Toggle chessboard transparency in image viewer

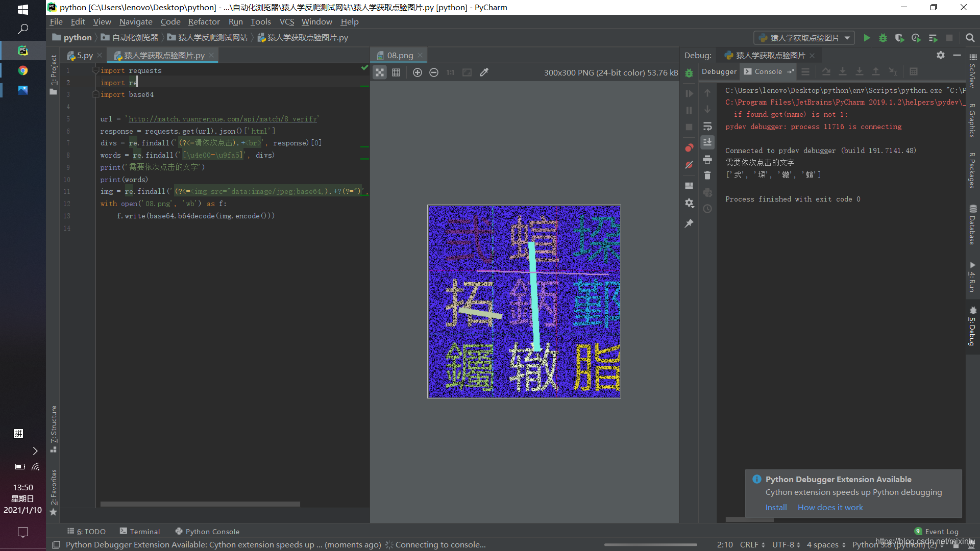coord(380,72)
